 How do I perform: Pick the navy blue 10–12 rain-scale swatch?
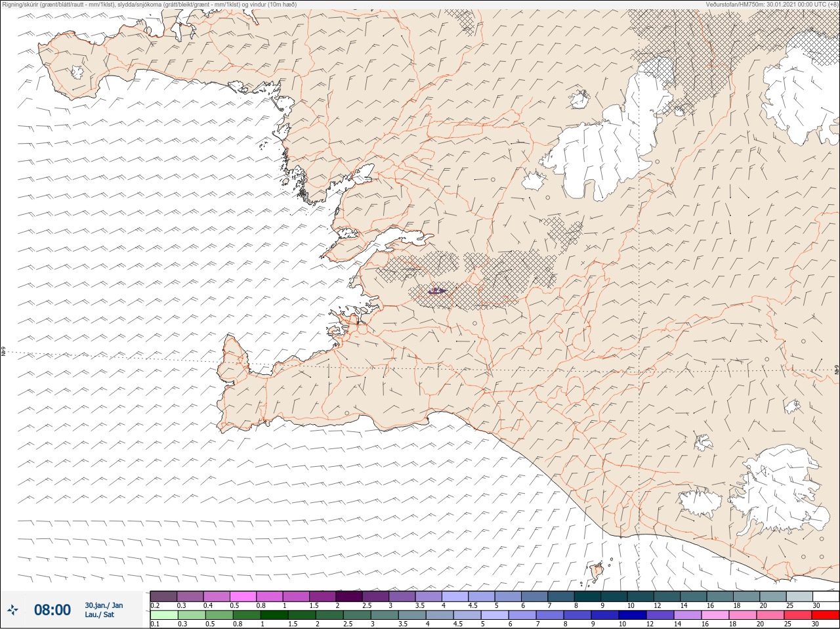click(632, 615)
